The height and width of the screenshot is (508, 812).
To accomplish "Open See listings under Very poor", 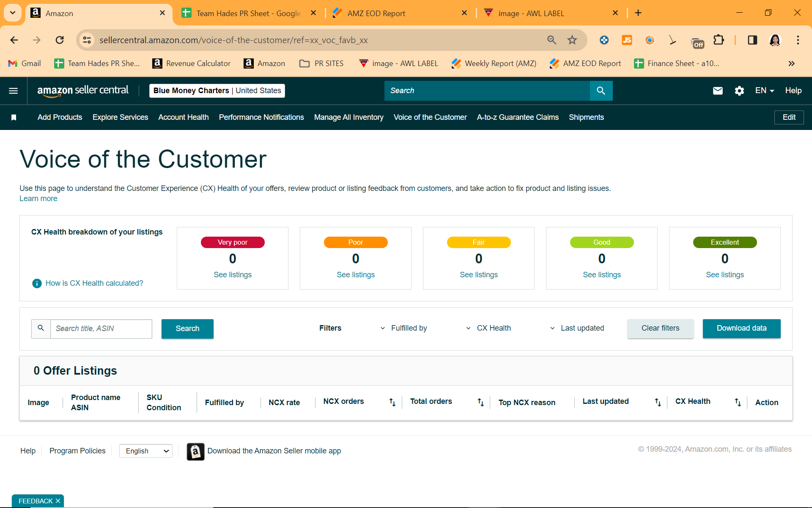I will pos(233,275).
